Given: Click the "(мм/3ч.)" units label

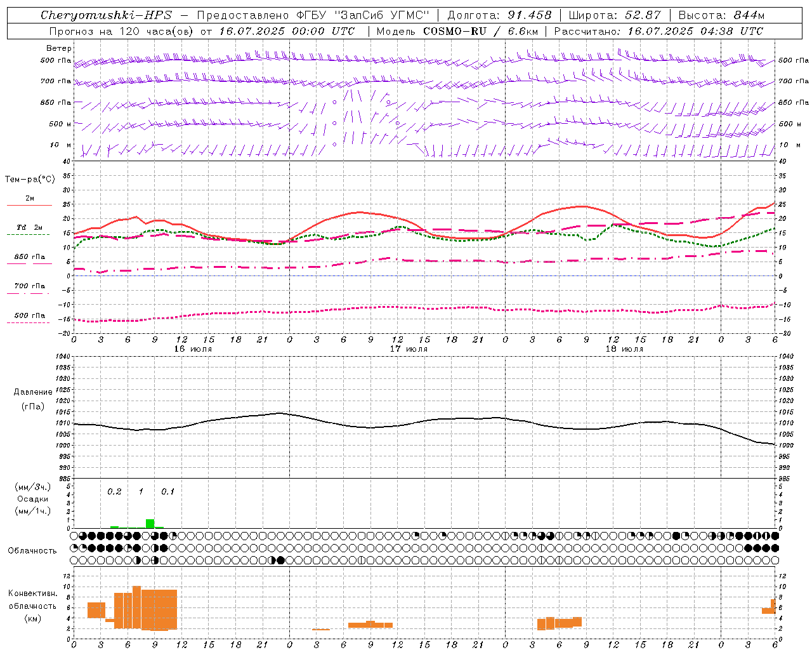Looking at the screenshot, I should coord(32,487).
